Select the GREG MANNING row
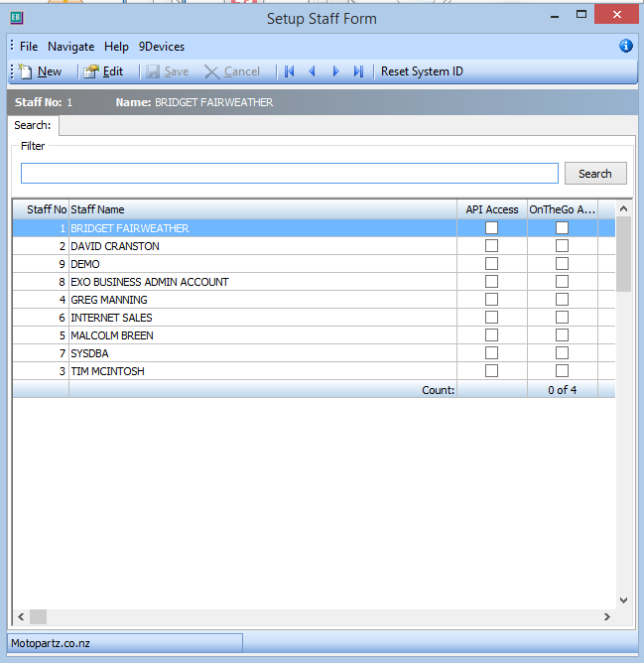This screenshot has width=644, height=663. point(314,300)
